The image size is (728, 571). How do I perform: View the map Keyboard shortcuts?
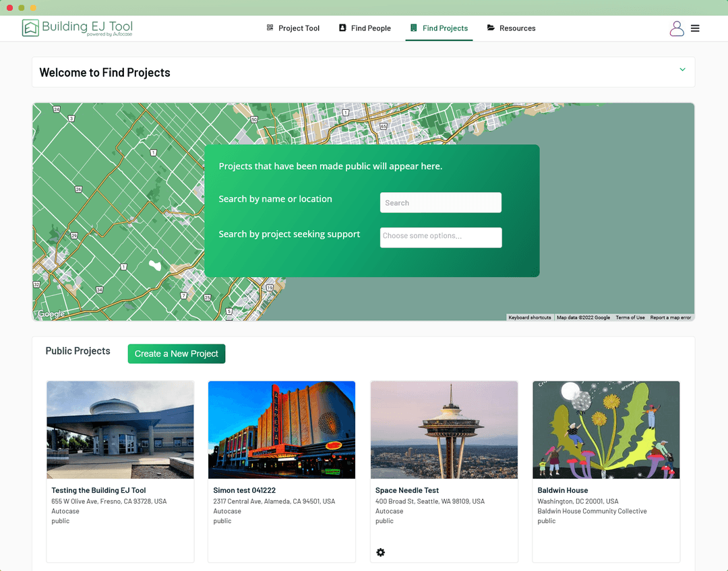click(529, 317)
